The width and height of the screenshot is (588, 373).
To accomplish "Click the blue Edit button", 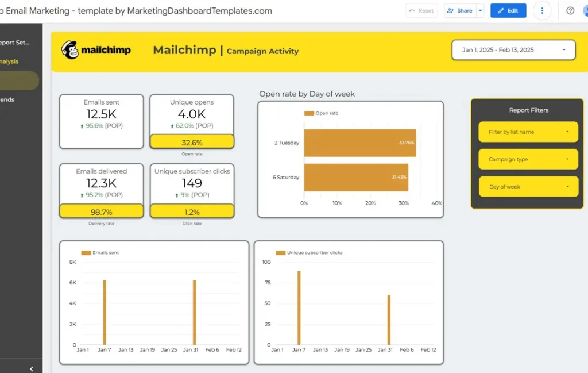I will (508, 10).
